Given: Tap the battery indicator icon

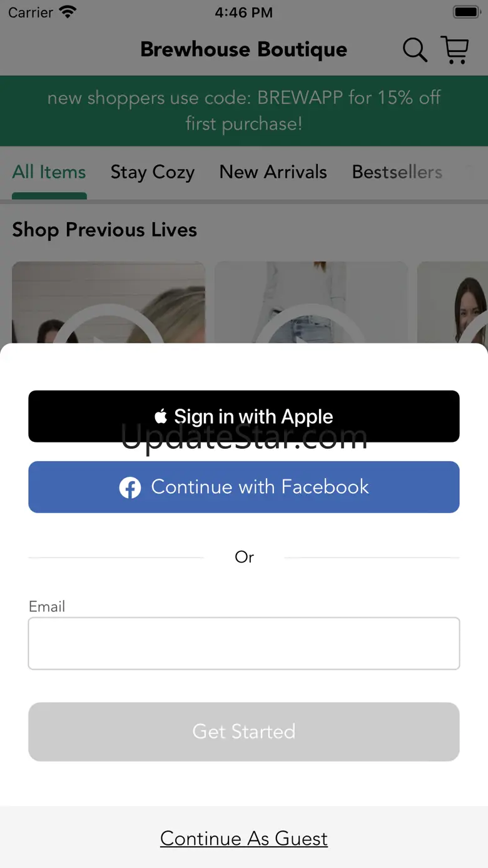Looking at the screenshot, I should 466,12.
